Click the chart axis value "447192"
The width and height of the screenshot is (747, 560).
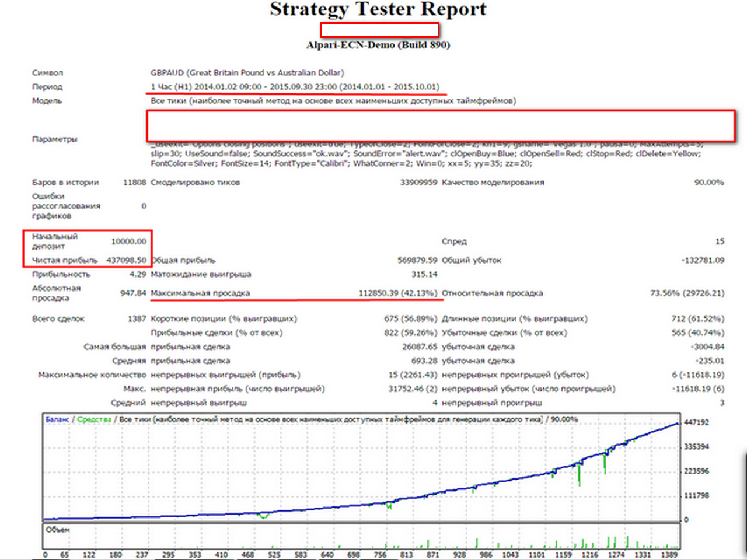(696, 422)
